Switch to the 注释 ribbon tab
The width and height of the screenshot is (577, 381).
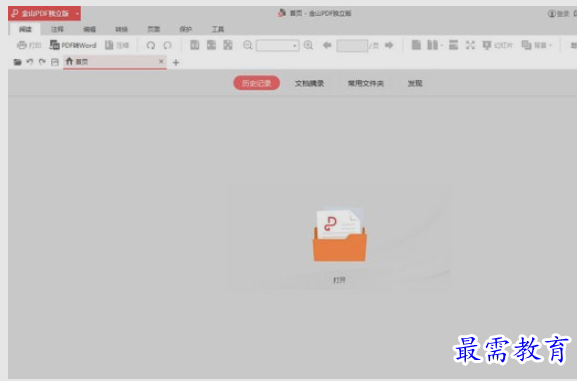point(57,29)
